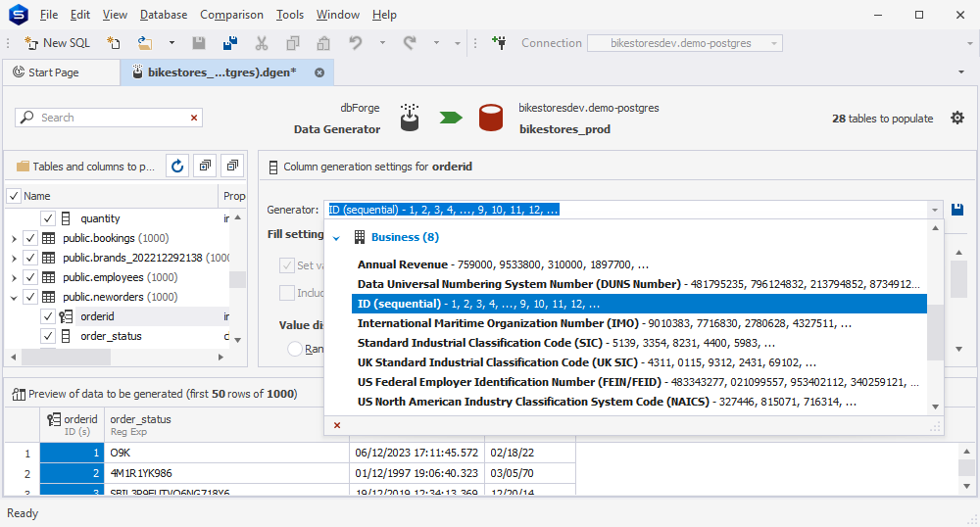Toggle the quantity column checkbox
980x527 pixels.
47,218
